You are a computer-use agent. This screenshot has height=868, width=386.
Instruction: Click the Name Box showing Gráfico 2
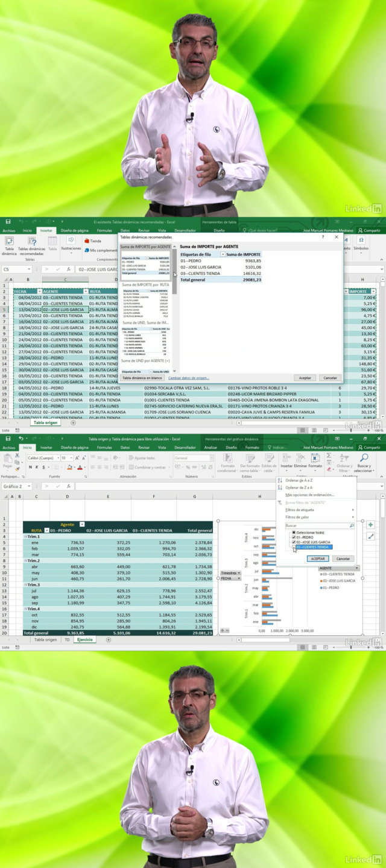17,486
